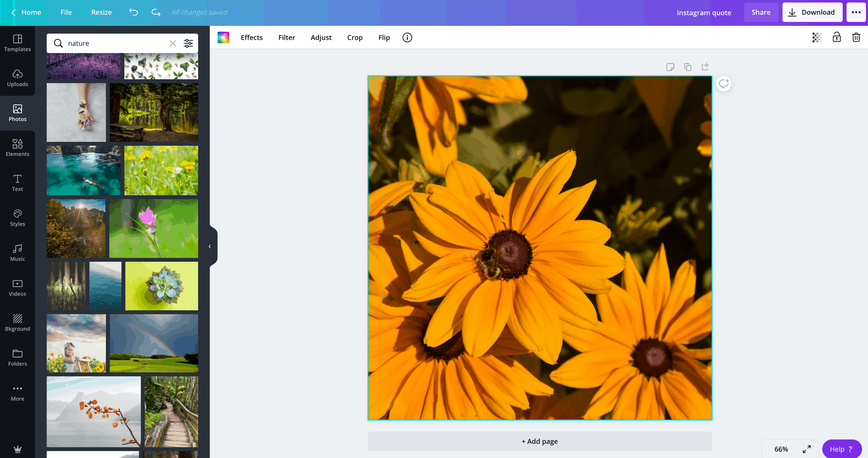
Task: Open the Resize menu
Action: tap(101, 12)
